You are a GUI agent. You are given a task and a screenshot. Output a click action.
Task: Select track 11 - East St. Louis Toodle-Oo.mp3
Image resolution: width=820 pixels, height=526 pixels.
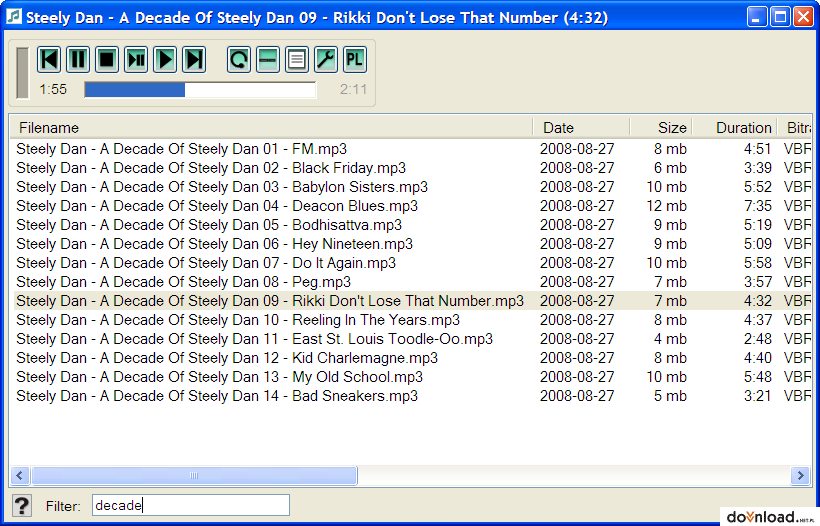click(255, 339)
